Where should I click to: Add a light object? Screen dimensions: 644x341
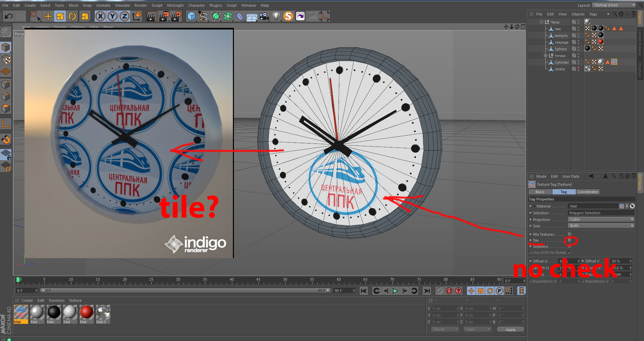276,16
